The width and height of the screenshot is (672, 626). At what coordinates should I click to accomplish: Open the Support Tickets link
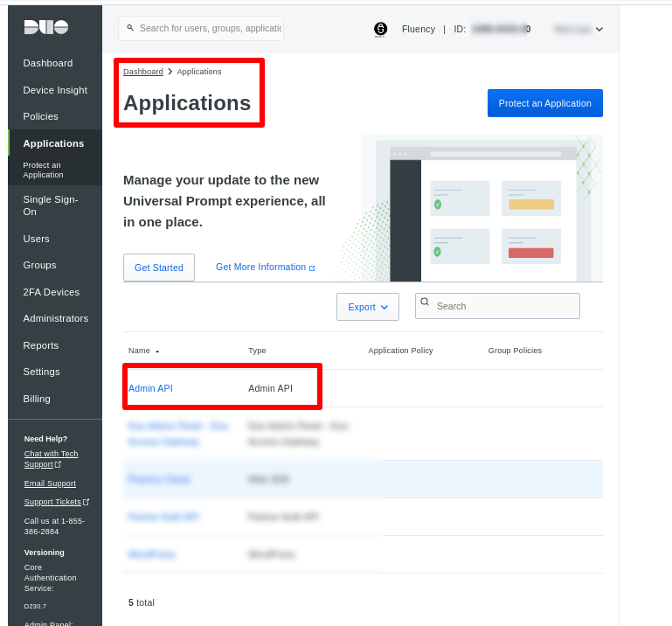[x=52, y=502]
